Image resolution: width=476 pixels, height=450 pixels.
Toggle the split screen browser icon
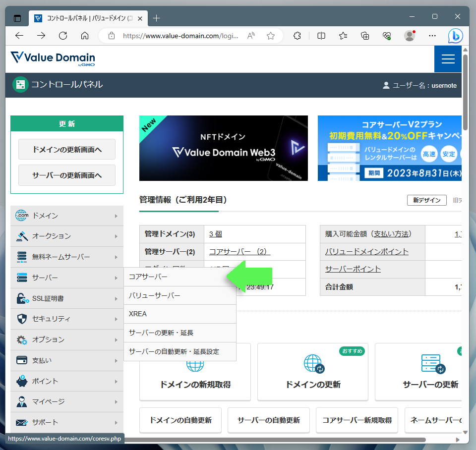[x=321, y=36]
